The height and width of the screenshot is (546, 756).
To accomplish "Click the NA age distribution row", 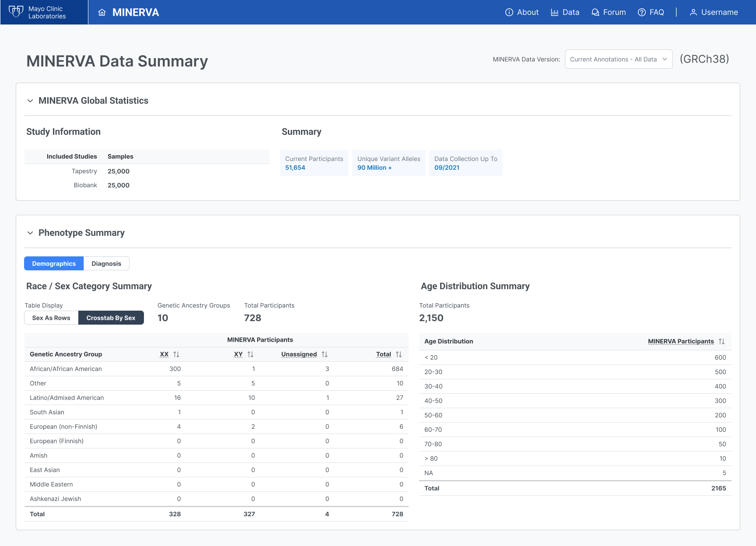I will (x=575, y=473).
